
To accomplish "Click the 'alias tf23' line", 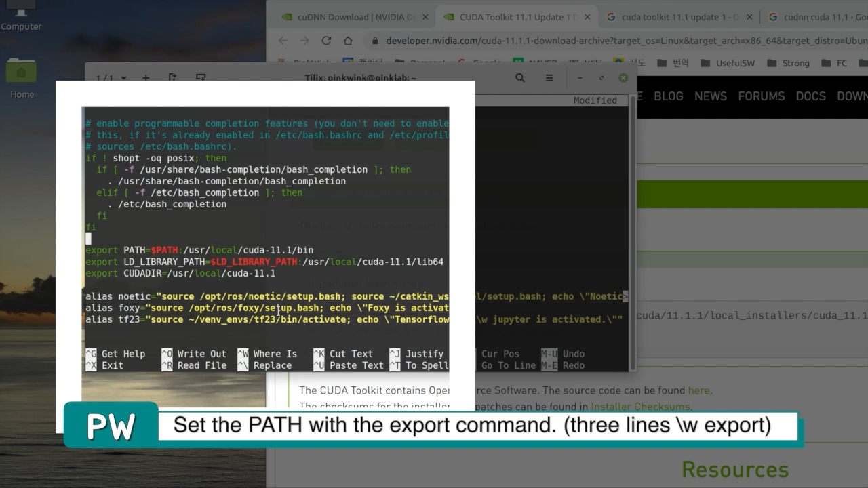I will click(x=354, y=319).
